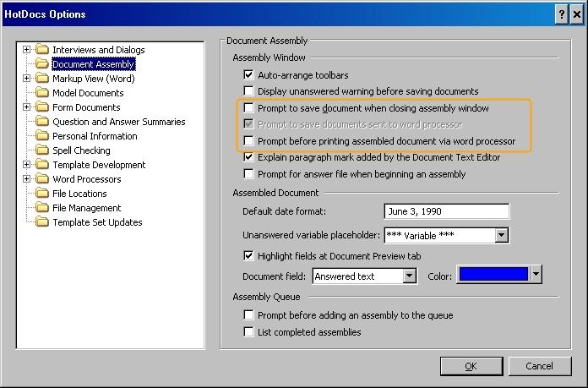Open the Document field dropdown
This screenshot has width=588, height=388.
point(409,276)
